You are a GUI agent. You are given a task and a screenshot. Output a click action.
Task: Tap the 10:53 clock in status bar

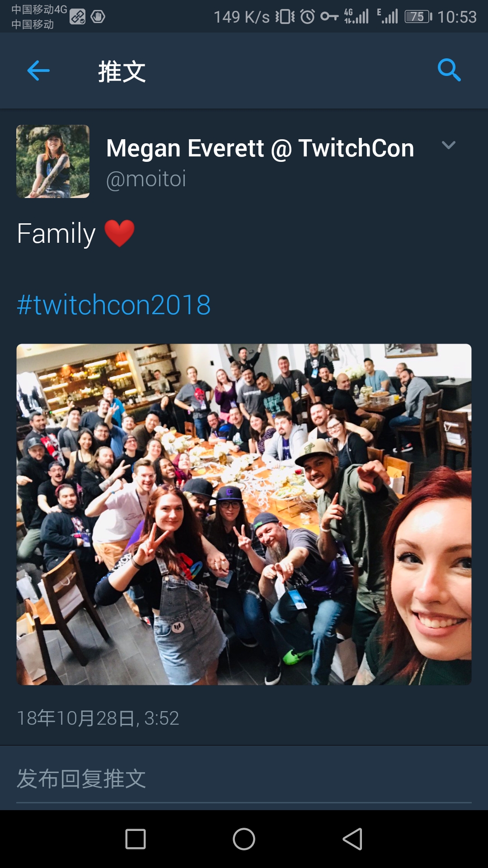click(x=457, y=17)
